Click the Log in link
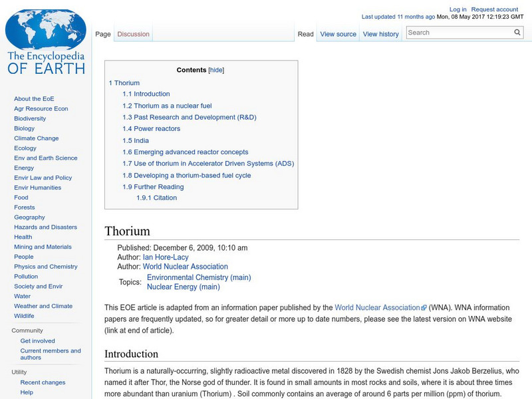The image size is (532, 399). (458, 9)
